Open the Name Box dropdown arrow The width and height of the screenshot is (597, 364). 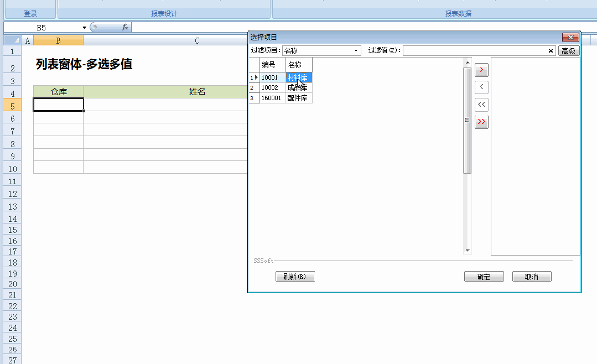point(84,28)
